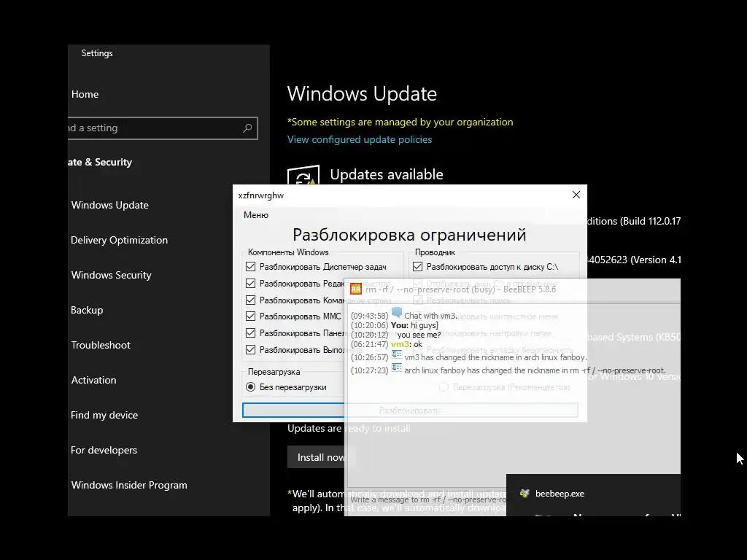The width and height of the screenshot is (747, 560).
Task: Click the icon beside arch linux fanboy message
Action: click(x=397, y=367)
